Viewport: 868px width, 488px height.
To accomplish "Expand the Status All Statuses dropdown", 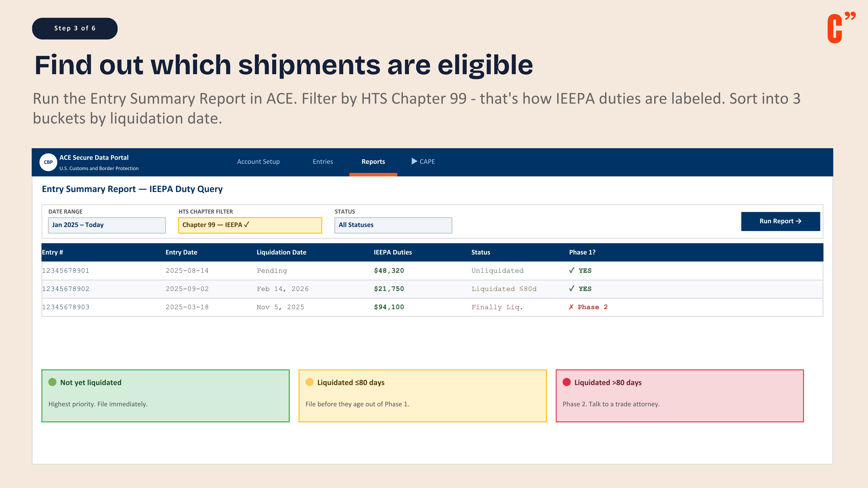I will click(x=393, y=225).
